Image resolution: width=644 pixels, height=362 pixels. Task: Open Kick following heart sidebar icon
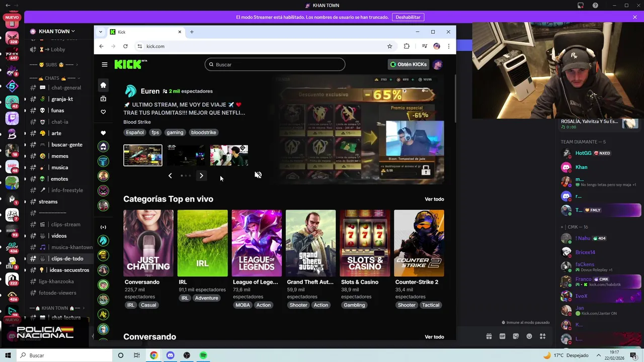point(103,112)
